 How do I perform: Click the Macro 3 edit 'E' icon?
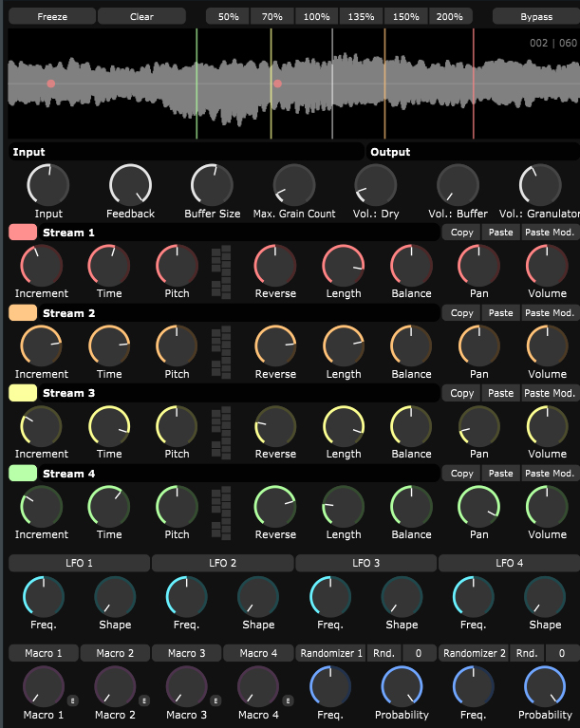click(215, 700)
